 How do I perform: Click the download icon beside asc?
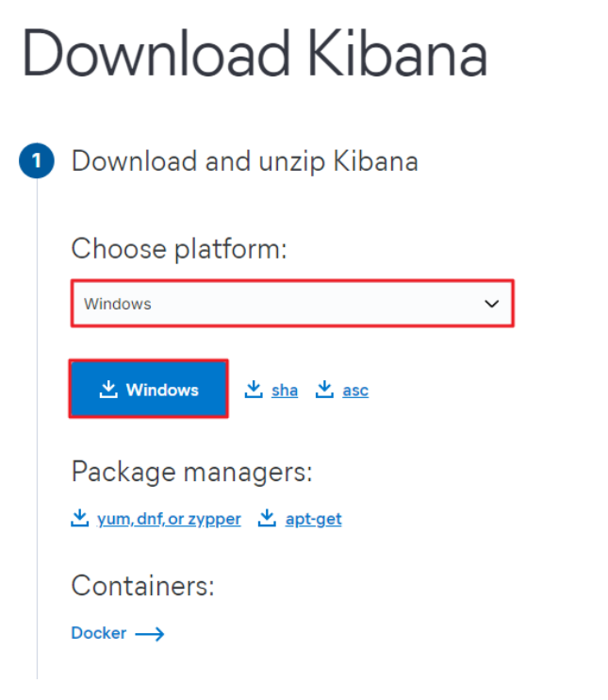325,390
